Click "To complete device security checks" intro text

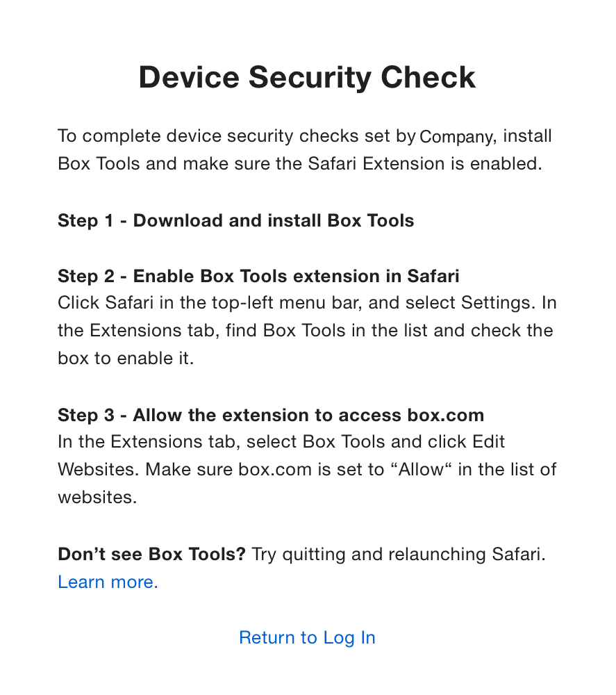(x=188, y=136)
